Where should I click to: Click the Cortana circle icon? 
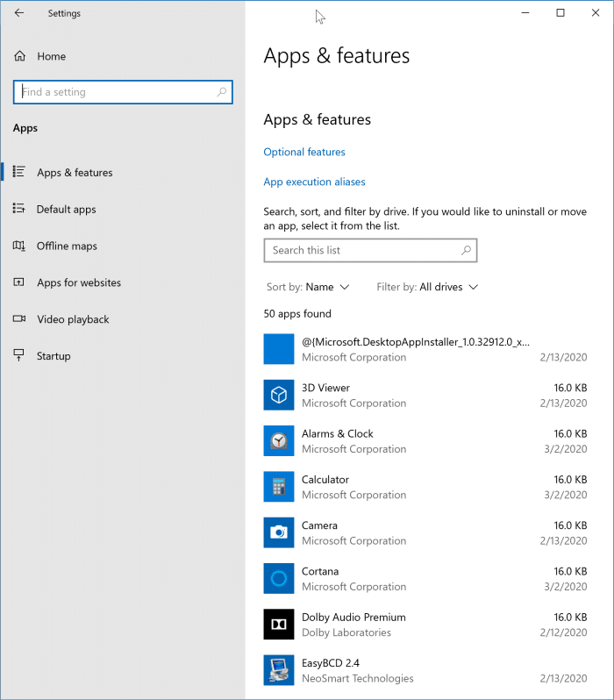[x=279, y=578]
